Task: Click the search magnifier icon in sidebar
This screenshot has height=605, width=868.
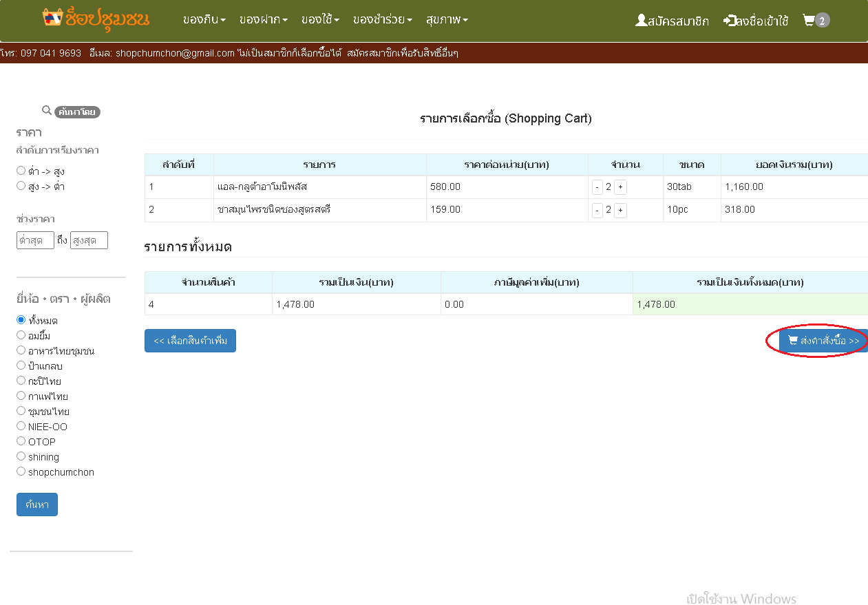Action: click(47, 110)
